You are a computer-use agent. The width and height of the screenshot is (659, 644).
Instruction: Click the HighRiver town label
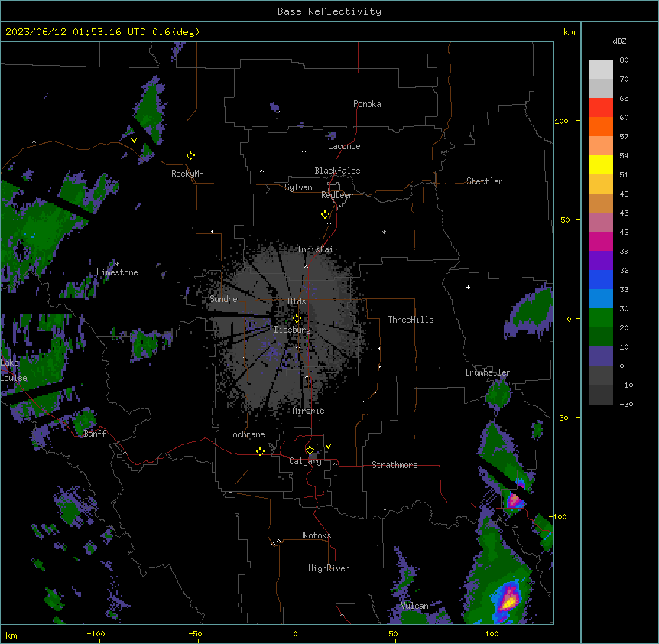click(328, 568)
